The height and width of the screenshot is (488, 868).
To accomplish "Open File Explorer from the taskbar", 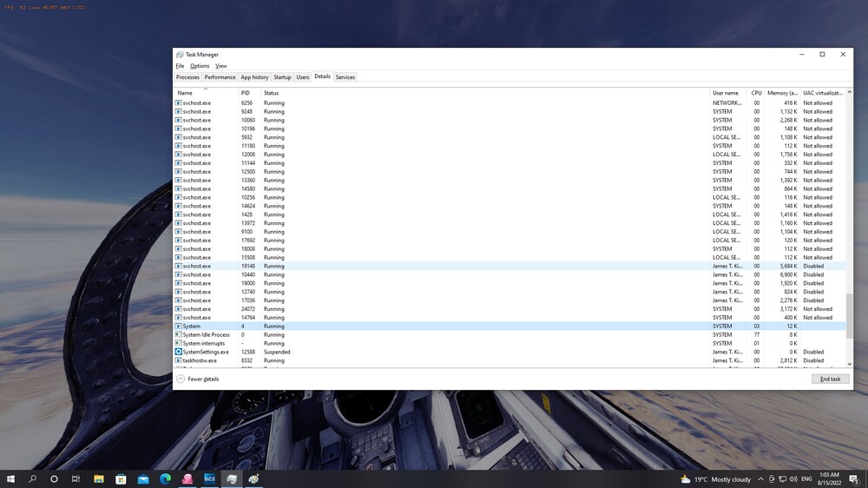I will (98, 478).
